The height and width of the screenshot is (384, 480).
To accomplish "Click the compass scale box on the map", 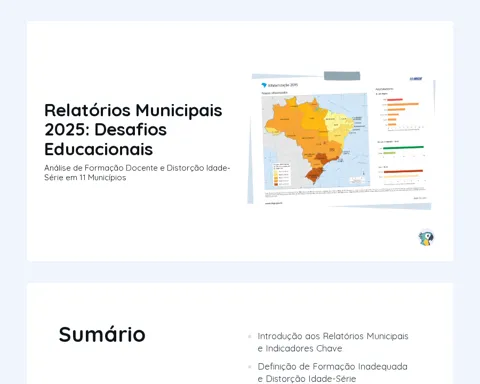I will tap(358, 180).
